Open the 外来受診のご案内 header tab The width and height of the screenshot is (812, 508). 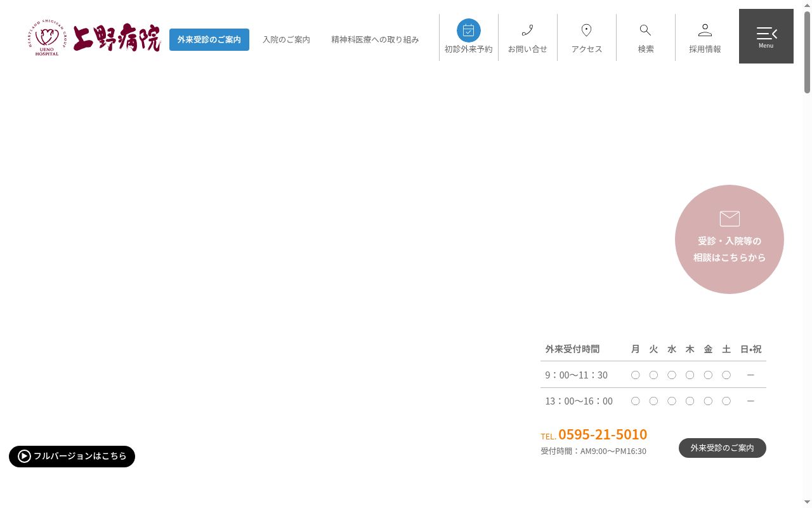point(209,39)
